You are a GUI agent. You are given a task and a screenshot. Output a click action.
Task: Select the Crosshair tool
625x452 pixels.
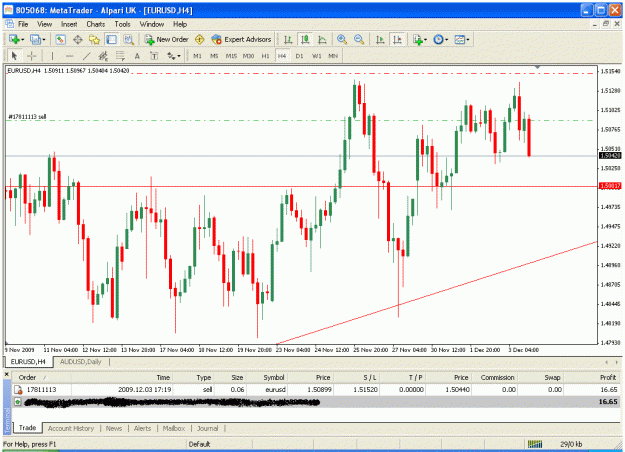[31, 56]
